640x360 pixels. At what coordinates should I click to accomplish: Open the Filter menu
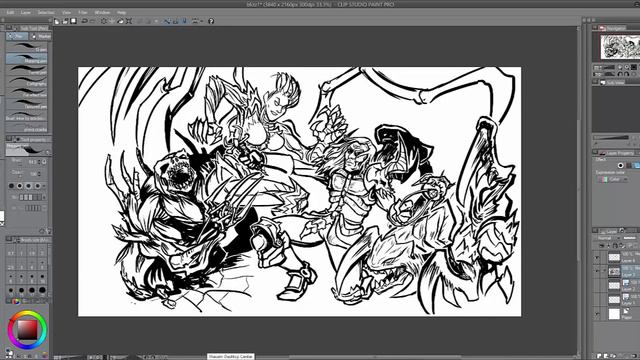tap(83, 12)
